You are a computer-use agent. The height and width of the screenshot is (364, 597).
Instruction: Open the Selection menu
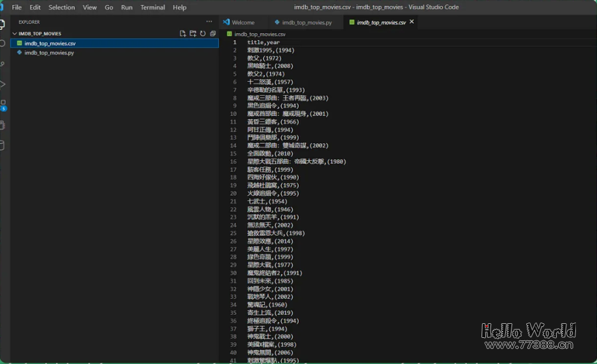coord(61,7)
